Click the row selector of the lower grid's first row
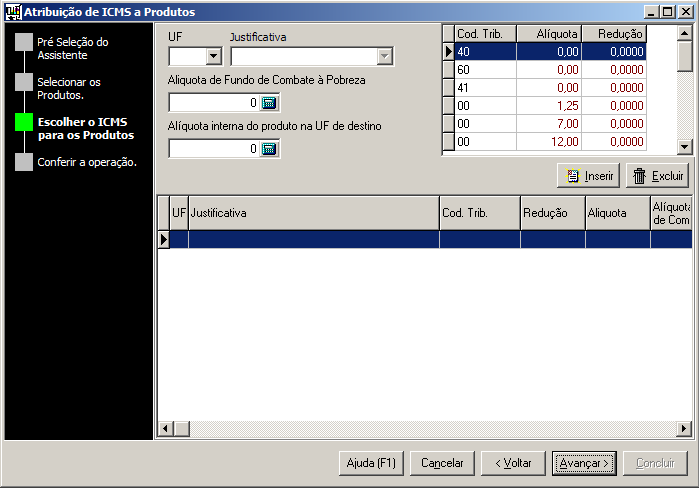Screen dimensions: 699x488 pyautogui.click(x=164, y=239)
